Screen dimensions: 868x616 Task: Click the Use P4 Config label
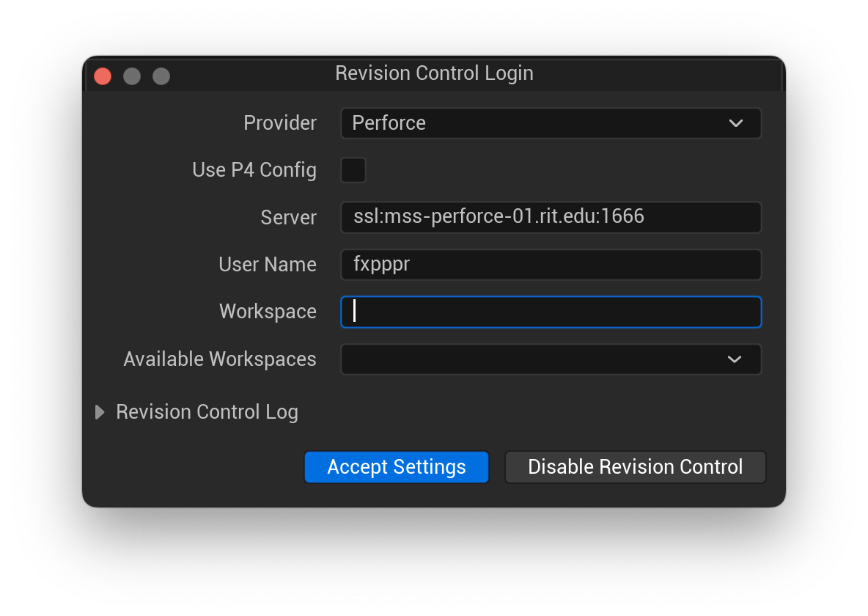[x=254, y=170]
